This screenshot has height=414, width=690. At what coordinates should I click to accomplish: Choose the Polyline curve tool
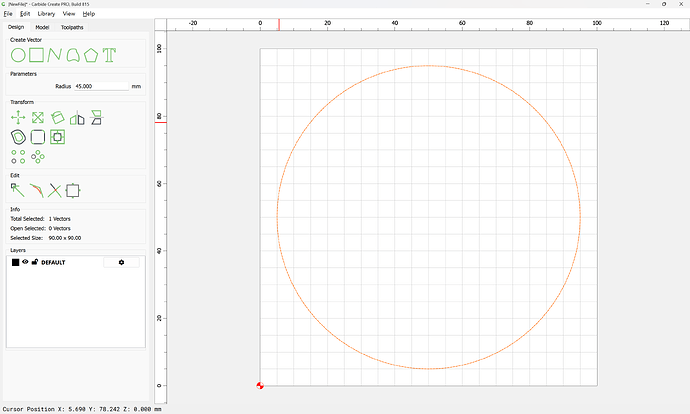54,55
